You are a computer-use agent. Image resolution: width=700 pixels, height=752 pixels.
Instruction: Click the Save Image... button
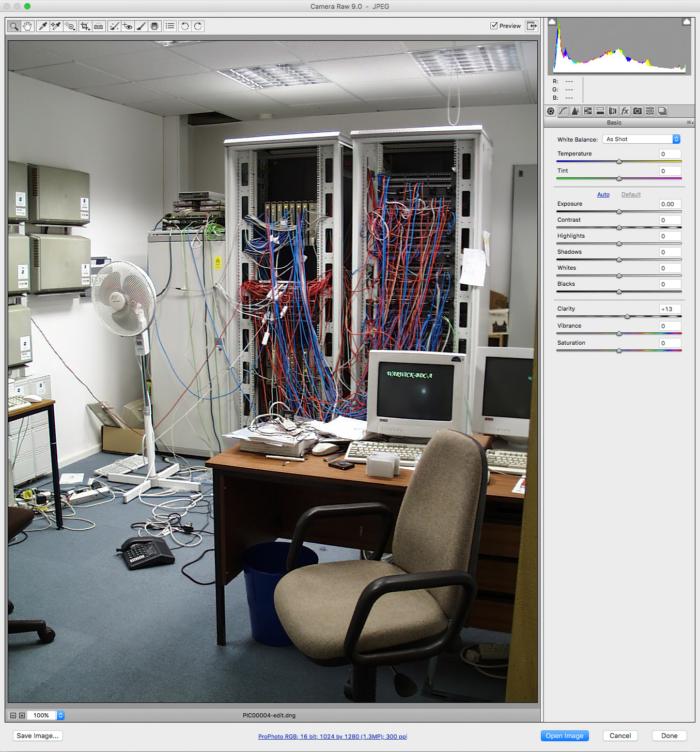(38, 736)
